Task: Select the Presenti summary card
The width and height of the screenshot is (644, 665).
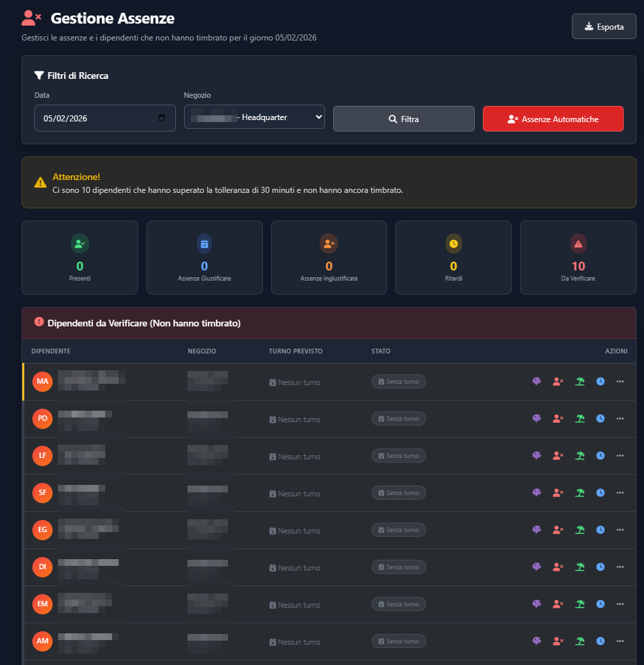Action: click(80, 258)
